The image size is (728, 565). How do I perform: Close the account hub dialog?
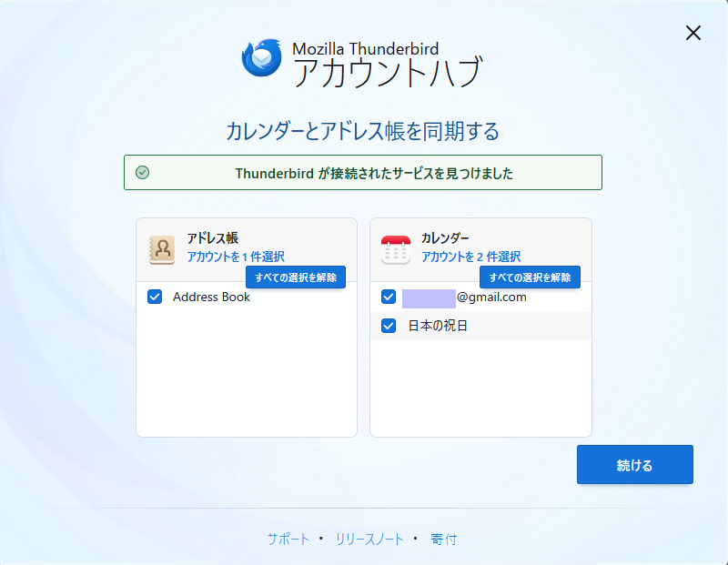[693, 33]
